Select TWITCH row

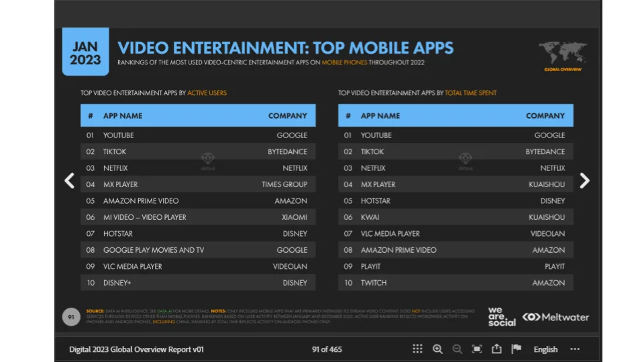coord(456,283)
